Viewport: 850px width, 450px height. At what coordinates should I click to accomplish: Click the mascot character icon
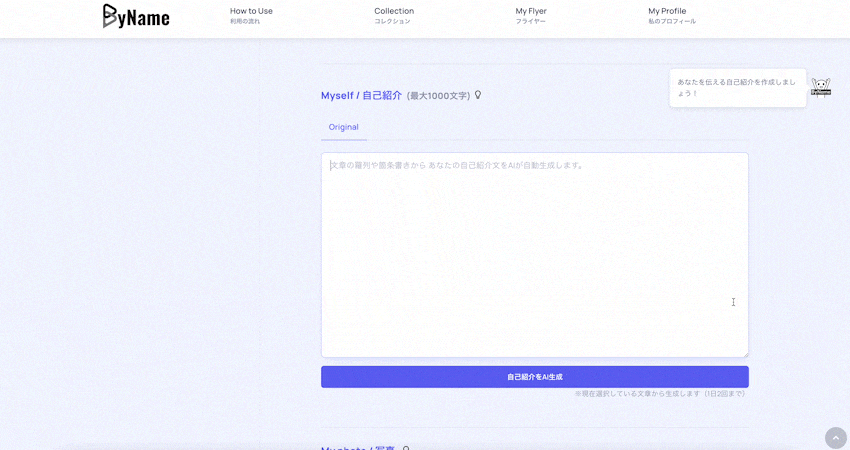click(820, 88)
